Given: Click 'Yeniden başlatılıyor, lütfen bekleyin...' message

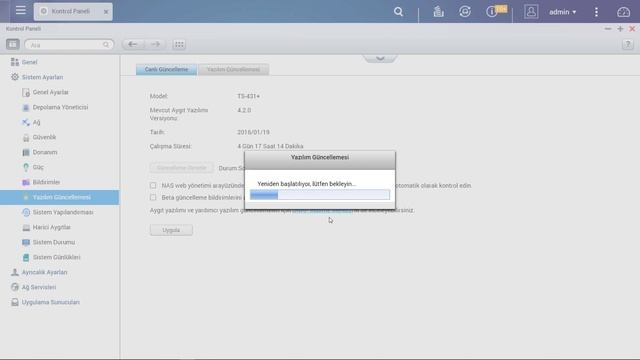Looking at the screenshot, I should pos(307,184).
